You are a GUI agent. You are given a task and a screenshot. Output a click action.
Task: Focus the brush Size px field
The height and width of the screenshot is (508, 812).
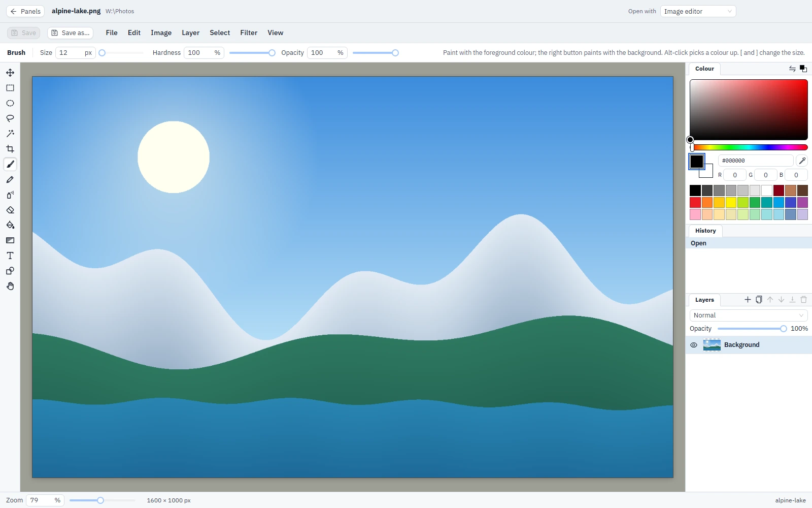pos(75,53)
